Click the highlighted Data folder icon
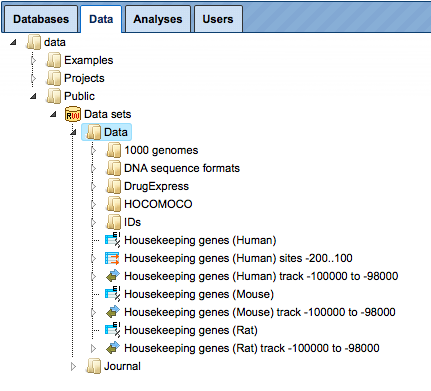This screenshot has height=391, width=431. point(93,132)
